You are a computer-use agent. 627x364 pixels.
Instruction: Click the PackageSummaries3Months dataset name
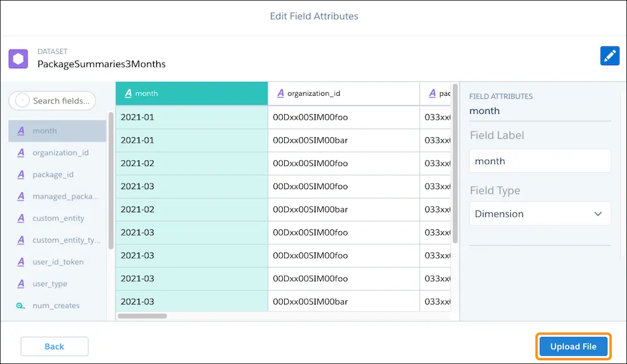coord(102,64)
